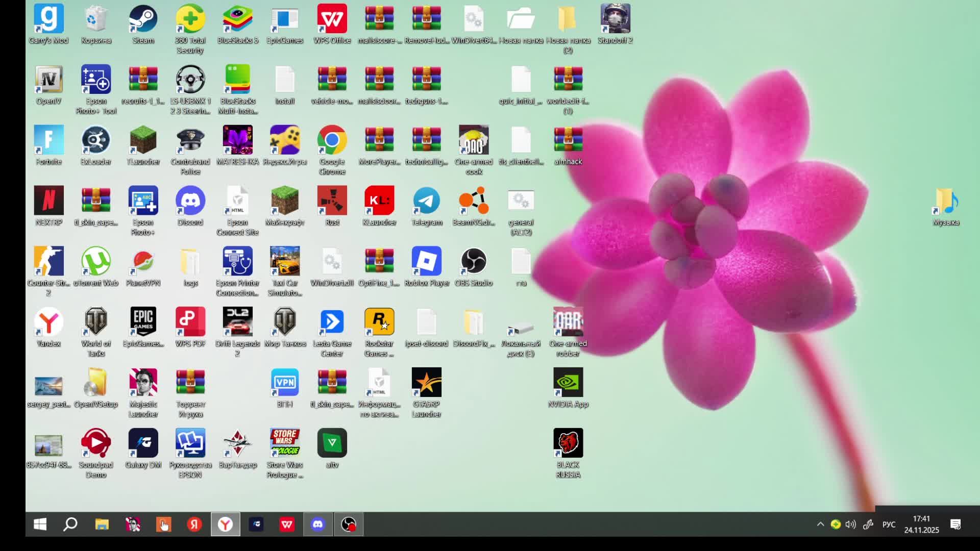Open the Windows Start menu
980x551 pixels.
tap(40, 524)
